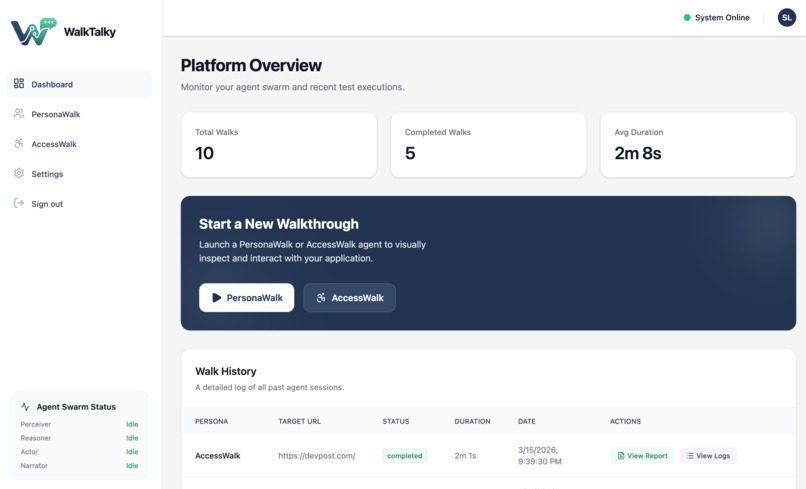Click the play icon on PersonaWalk button

216,298
